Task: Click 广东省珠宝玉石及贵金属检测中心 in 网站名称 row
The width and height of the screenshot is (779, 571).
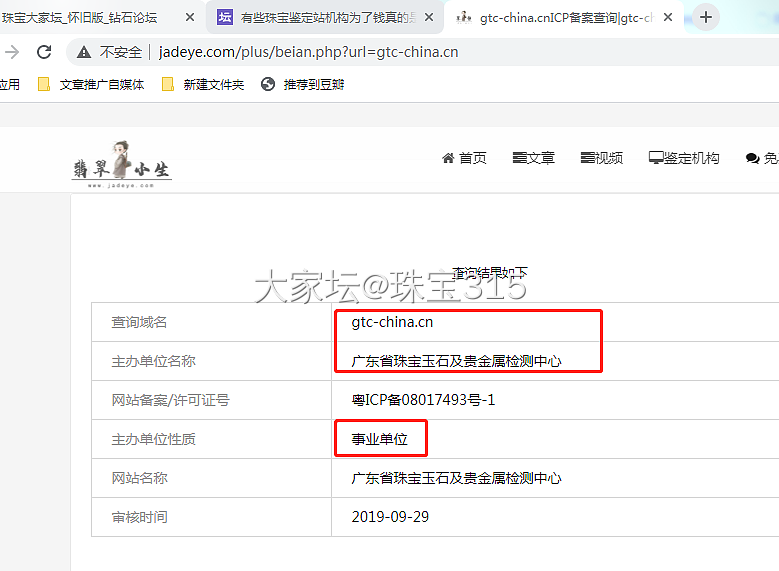Action: point(456,478)
